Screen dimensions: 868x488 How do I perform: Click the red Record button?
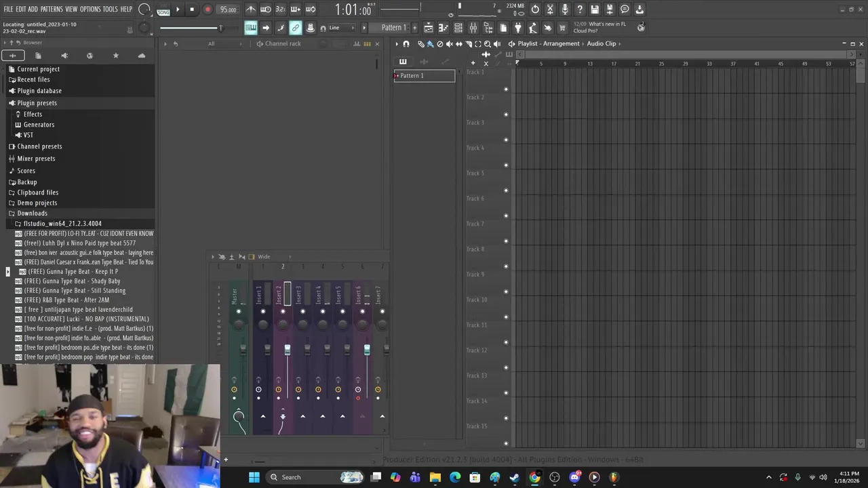click(208, 9)
